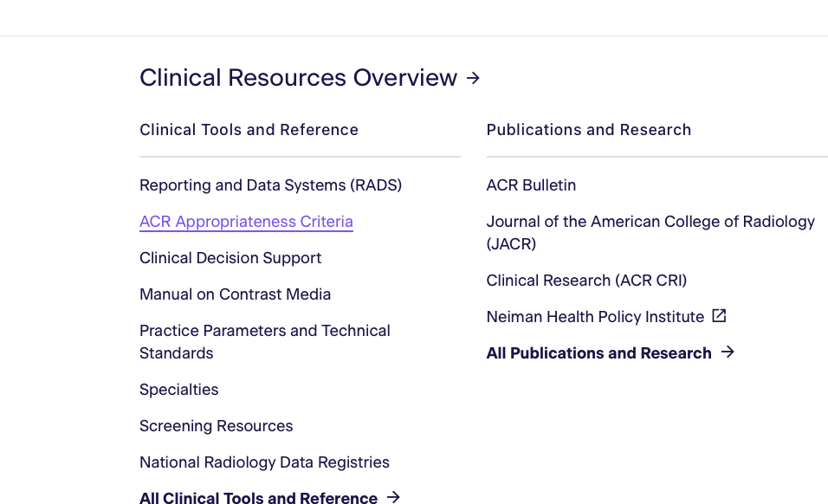Open the Manual on Contrast Media

pos(235,294)
